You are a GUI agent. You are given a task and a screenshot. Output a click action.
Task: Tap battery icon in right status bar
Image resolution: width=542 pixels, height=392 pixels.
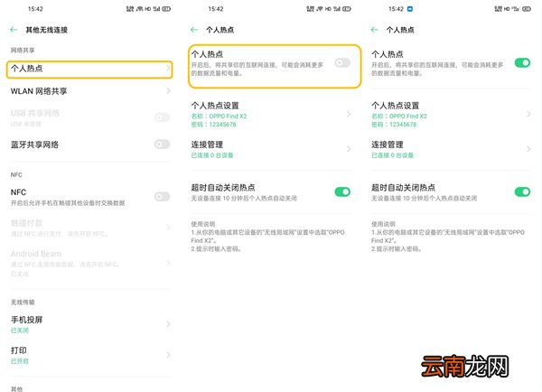pos(527,9)
